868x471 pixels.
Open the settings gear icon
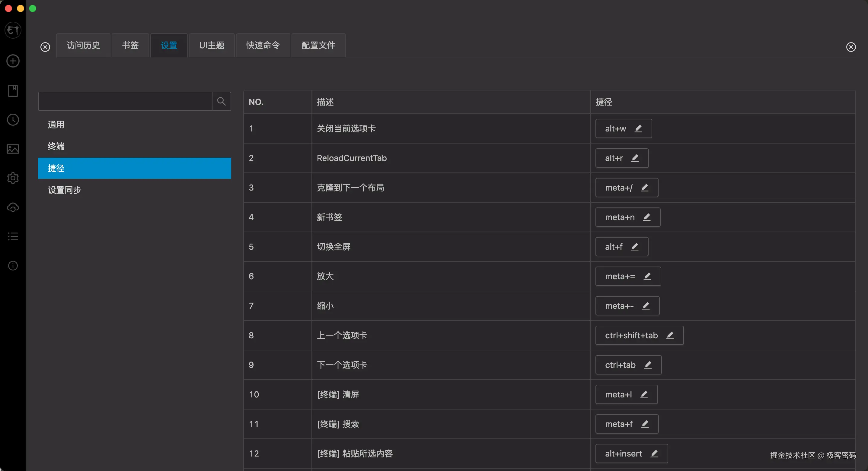(x=12, y=178)
